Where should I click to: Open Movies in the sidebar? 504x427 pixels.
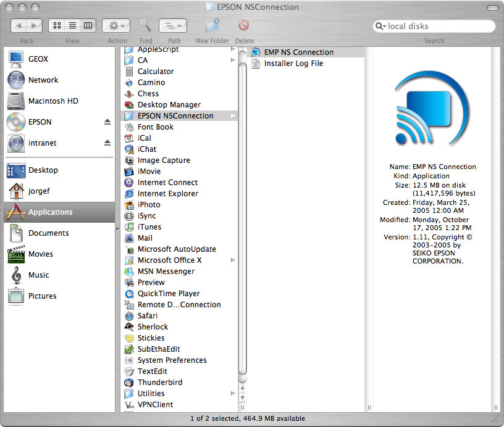tap(59, 254)
